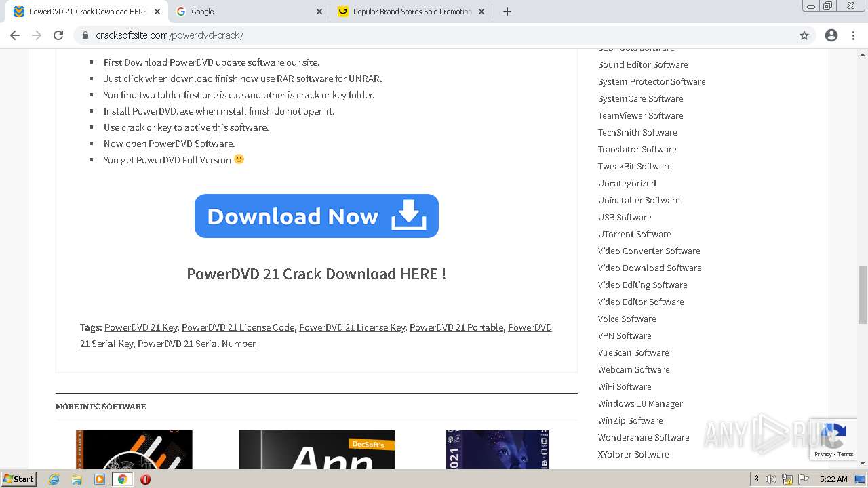Viewport: 868px width, 488px height.
Task: Open the WinZip Software category
Action: [631, 420]
